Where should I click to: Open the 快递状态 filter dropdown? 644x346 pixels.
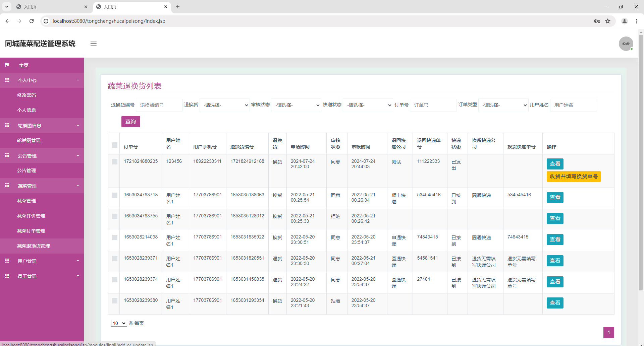368,105
